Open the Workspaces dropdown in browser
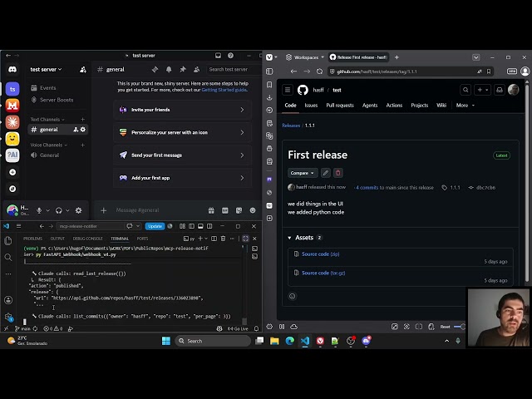The height and width of the screenshot is (399, 532). tap(305, 57)
